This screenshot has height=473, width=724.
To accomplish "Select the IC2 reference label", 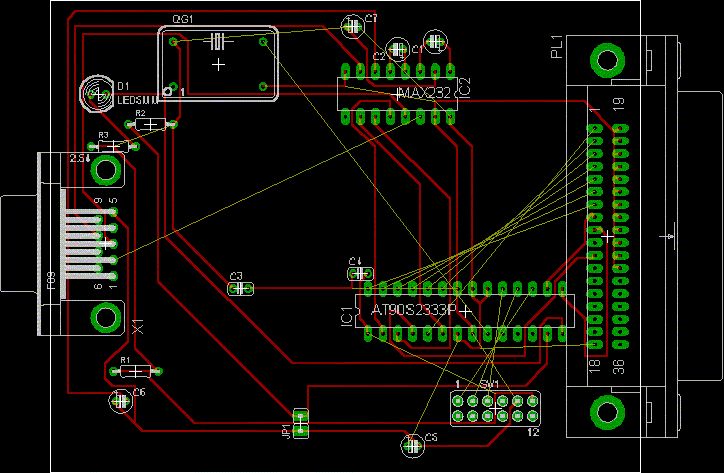I will pyautogui.click(x=464, y=88).
